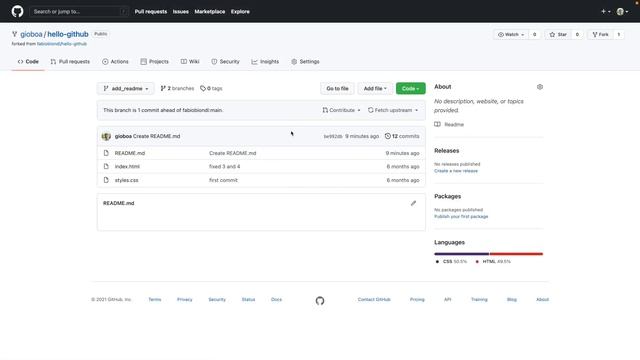Open the latest commit message Create README.md
Screen dimensions: 640x360
156,136
